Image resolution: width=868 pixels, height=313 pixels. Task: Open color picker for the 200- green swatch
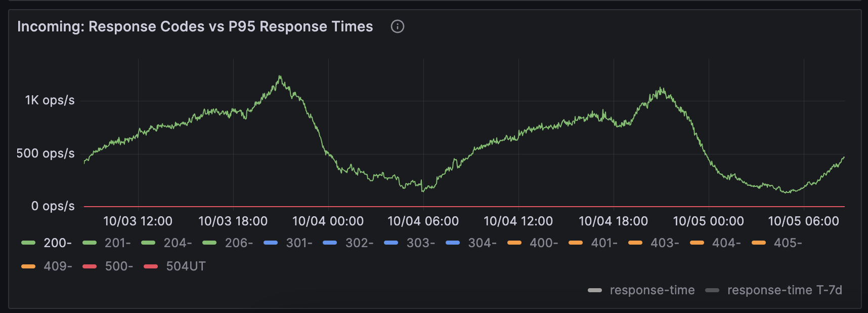(x=28, y=243)
